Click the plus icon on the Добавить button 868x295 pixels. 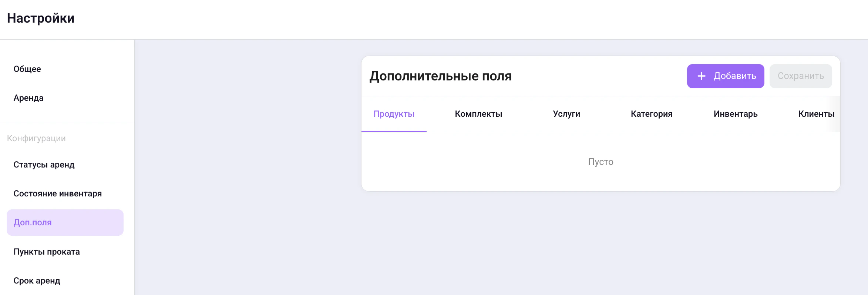701,76
